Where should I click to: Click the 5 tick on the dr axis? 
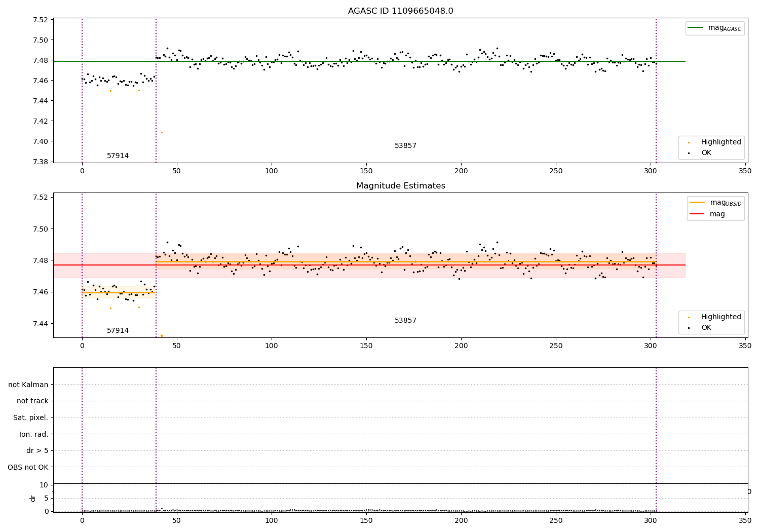click(46, 499)
